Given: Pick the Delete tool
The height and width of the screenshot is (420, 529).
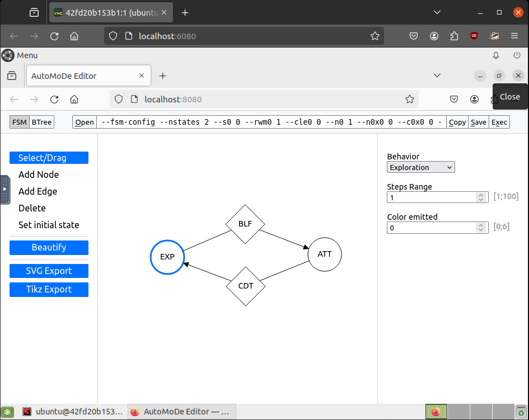Looking at the screenshot, I should [x=32, y=208].
